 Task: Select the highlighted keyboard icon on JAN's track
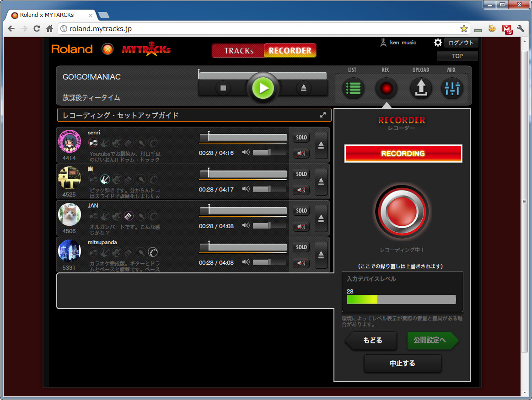pos(129,216)
